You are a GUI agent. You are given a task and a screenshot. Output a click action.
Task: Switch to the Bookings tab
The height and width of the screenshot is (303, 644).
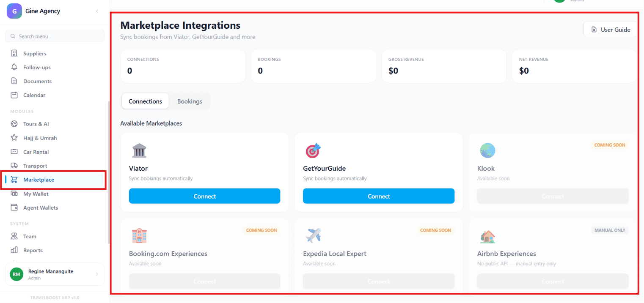point(190,101)
